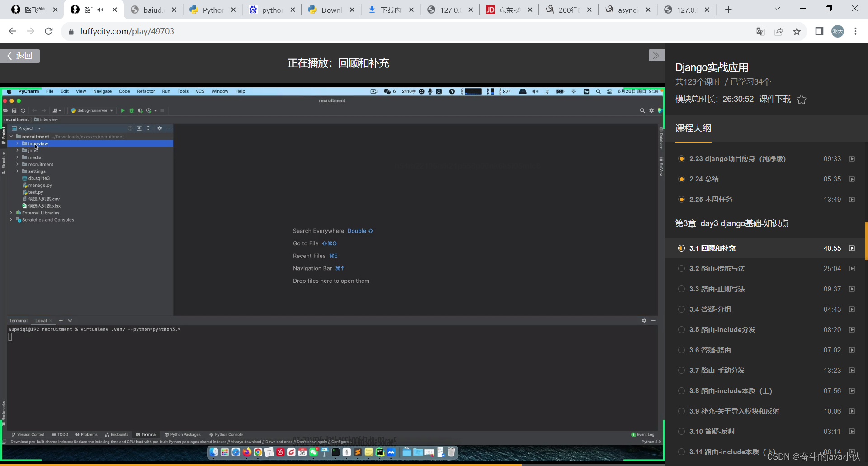Click the 课件下载 download link
This screenshot has height=466, width=868.
click(x=774, y=99)
